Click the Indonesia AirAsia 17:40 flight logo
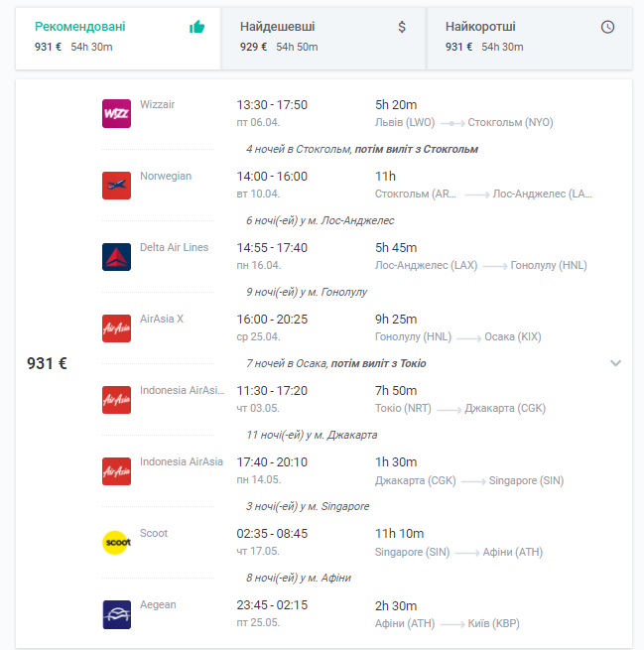 116,471
